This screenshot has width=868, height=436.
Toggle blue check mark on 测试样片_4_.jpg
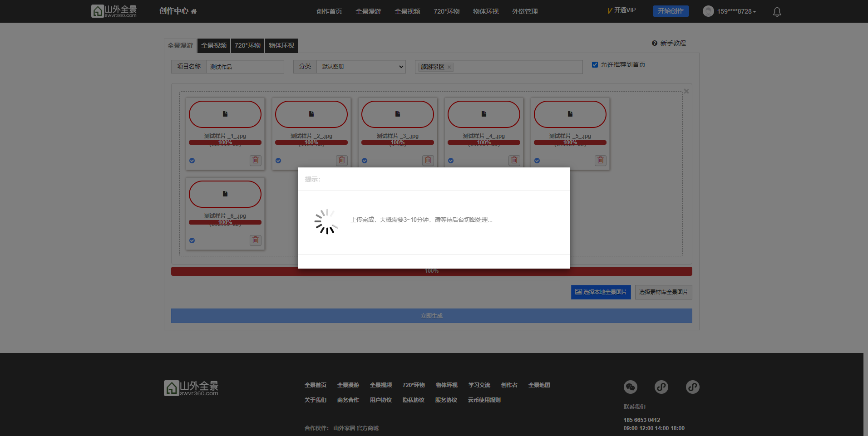point(451,161)
